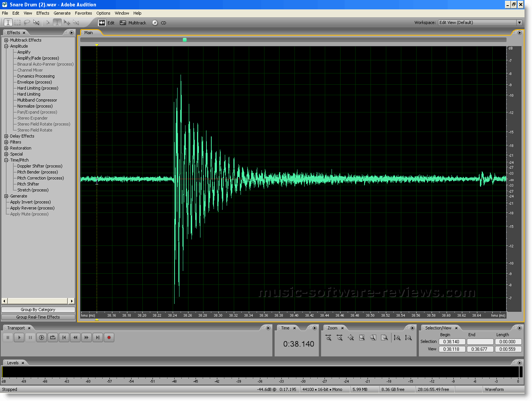Image resolution: width=532 pixels, height=401 pixels.
Task: Click the Zoom In Horizontally icon
Action: click(329, 338)
